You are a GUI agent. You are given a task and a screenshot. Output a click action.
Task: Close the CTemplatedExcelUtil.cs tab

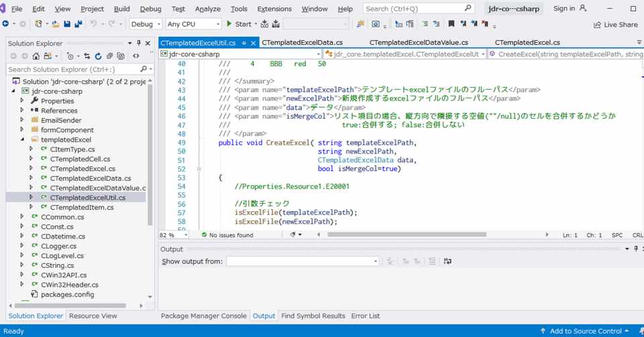(253, 43)
